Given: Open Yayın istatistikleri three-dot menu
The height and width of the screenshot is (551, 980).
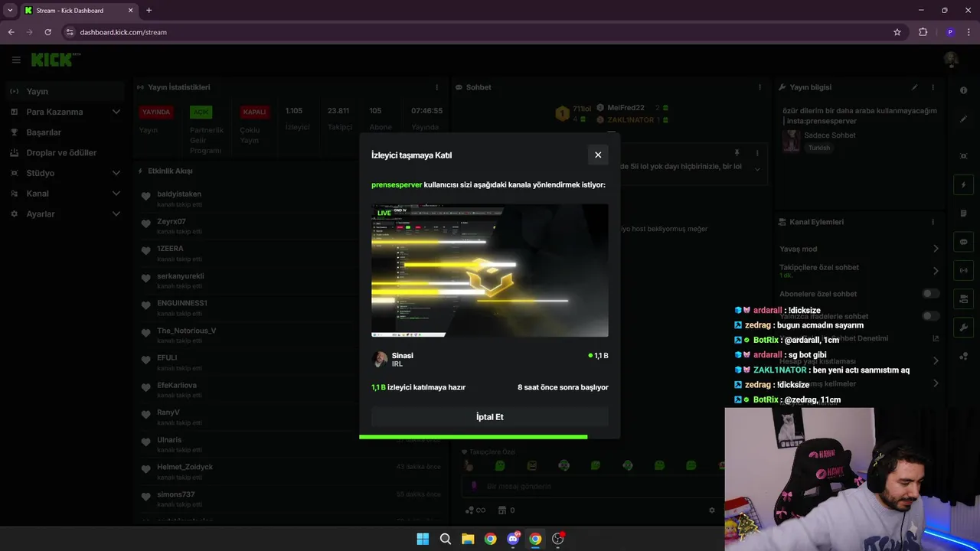Looking at the screenshot, I should (437, 87).
